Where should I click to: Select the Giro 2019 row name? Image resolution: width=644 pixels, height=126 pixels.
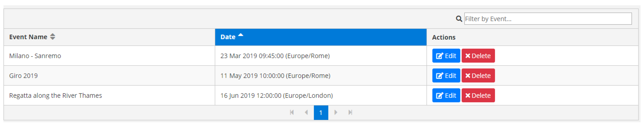[x=23, y=76]
